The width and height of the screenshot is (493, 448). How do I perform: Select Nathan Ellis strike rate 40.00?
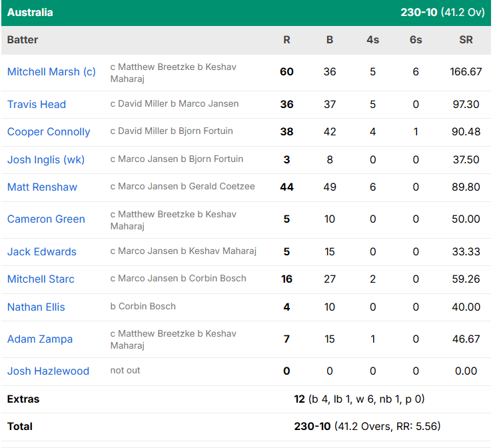pyautogui.click(x=466, y=307)
